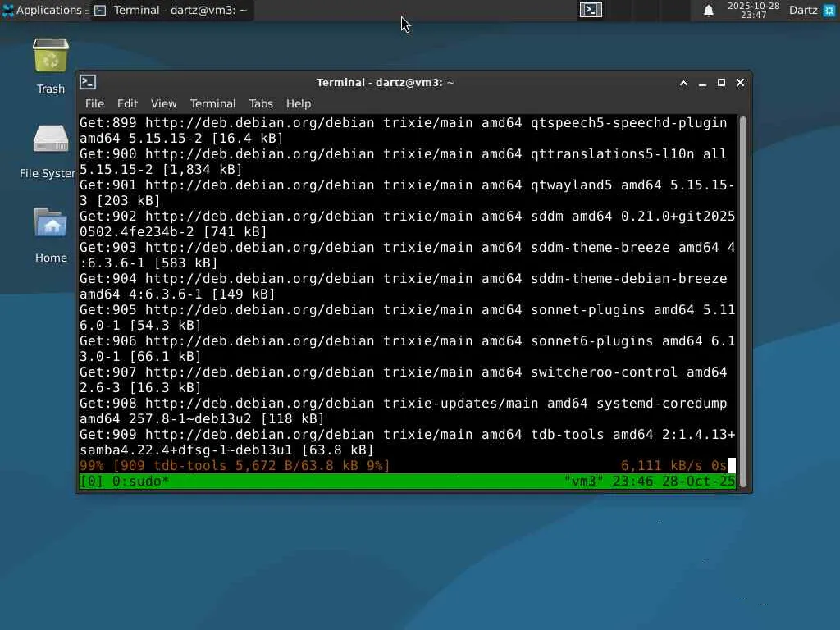Click the terminal launcher icon in top panel
The height and width of the screenshot is (630, 840).
point(591,10)
